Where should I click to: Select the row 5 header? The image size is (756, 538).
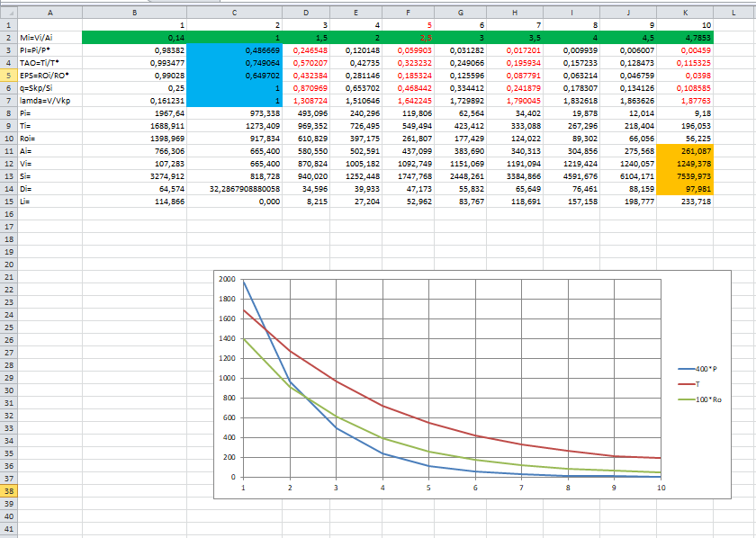click(x=9, y=76)
